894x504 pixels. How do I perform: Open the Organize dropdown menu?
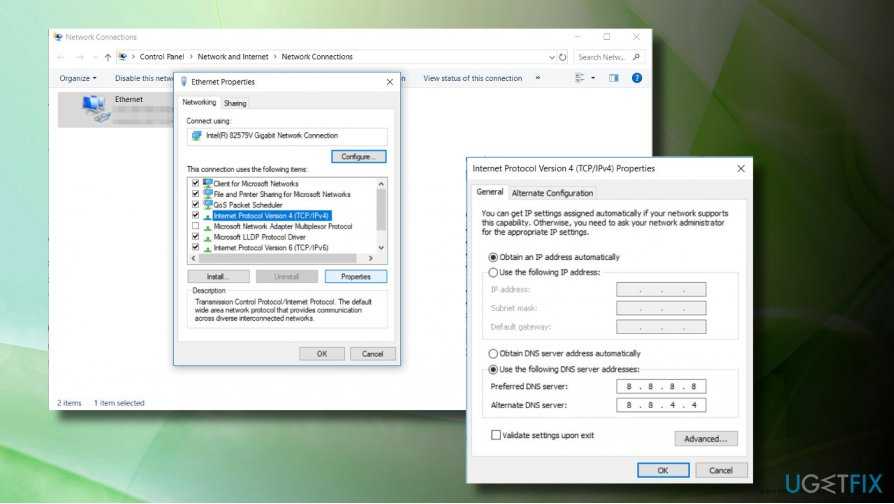[78, 78]
